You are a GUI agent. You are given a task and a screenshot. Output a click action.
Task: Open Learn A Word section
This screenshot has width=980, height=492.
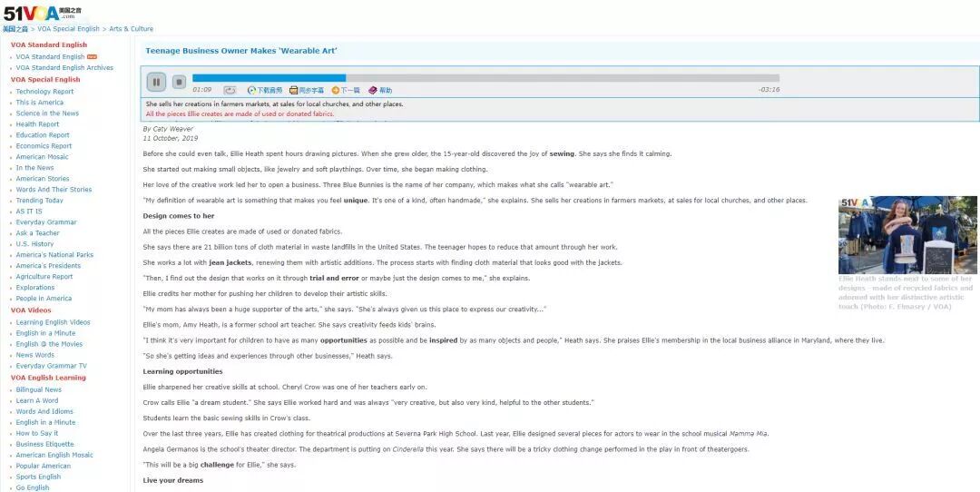coord(37,400)
